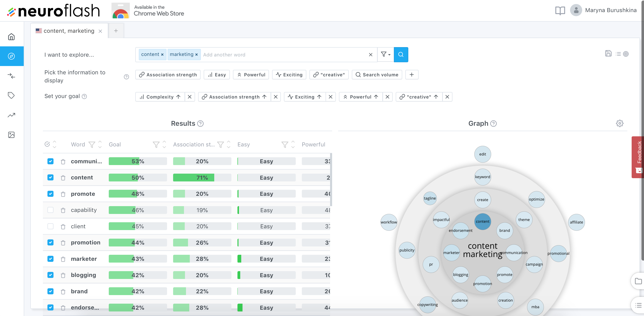Clear all words from the explore field

pos(370,55)
